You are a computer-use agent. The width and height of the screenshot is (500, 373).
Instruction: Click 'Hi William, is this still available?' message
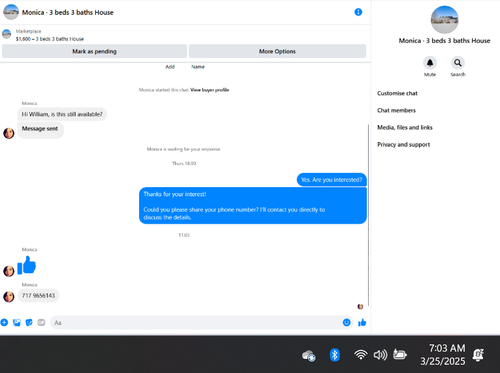coord(62,114)
